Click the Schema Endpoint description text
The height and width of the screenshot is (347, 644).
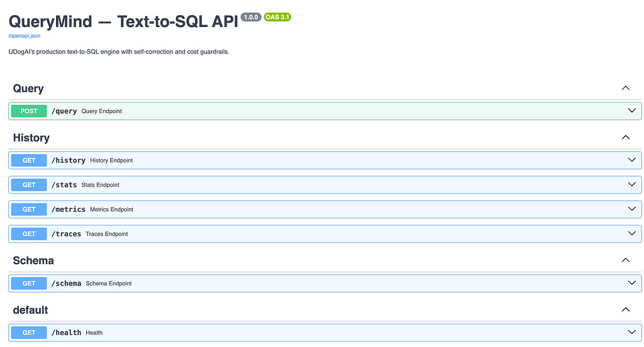click(109, 284)
